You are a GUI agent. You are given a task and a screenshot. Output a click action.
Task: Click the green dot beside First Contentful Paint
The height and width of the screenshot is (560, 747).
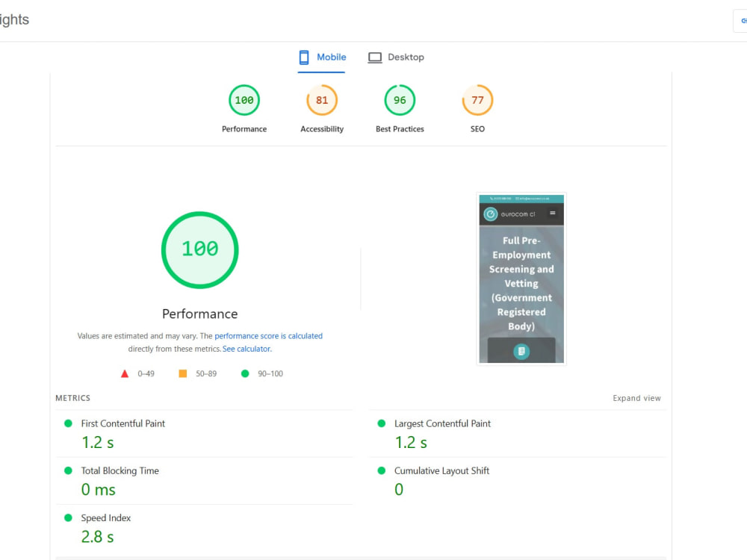click(68, 423)
